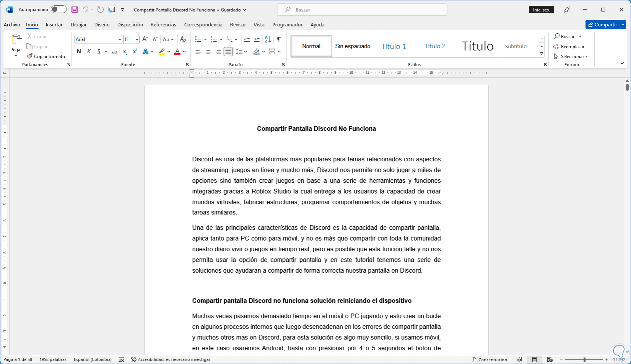Click the macro recording icon in status bar
631x364 pixels.
(122, 359)
